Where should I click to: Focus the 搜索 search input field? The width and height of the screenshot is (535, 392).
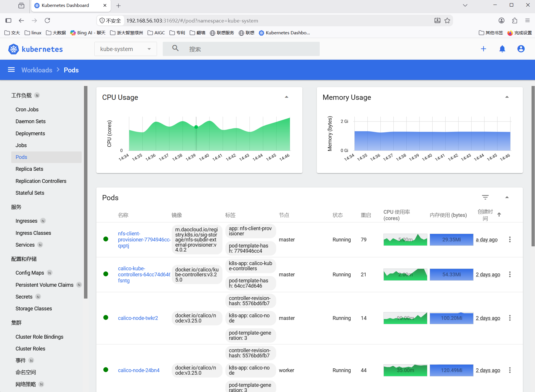[x=241, y=49]
